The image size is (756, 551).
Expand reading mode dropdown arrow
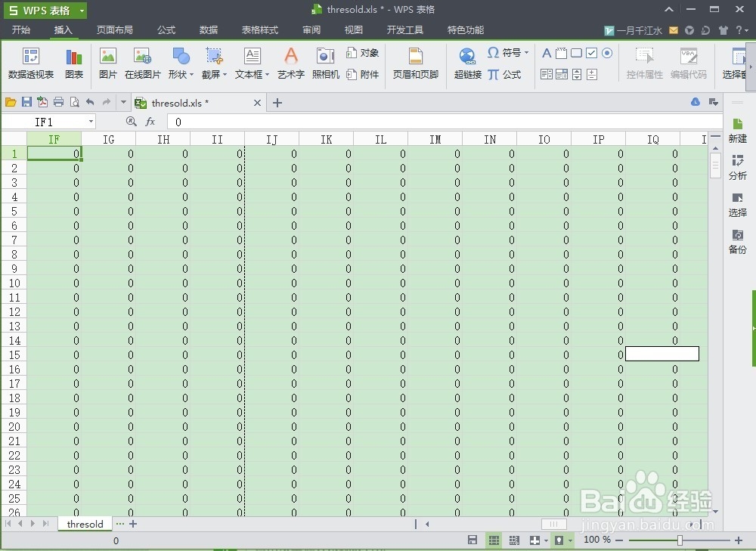point(546,540)
